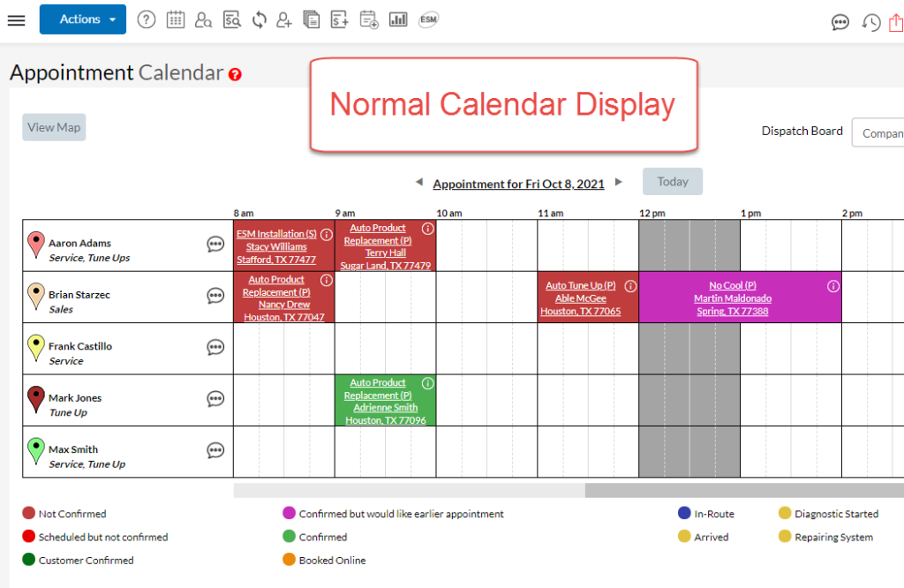Viewport: 904px width, 588px height.
Task: Open the Company dropdown near Dispatch Board
Action: coord(882,132)
